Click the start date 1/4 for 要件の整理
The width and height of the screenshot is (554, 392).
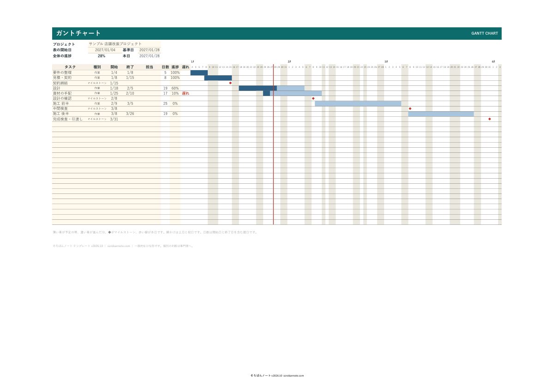(114, 72)
